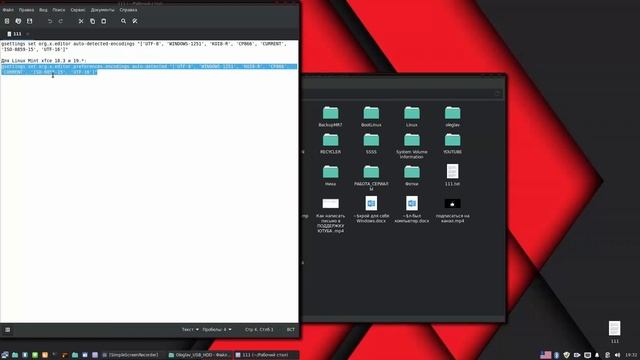Screen dimensions: 640x360
Task: Select the 111 file icon on the desktop
Action: (x=615, y=332)
